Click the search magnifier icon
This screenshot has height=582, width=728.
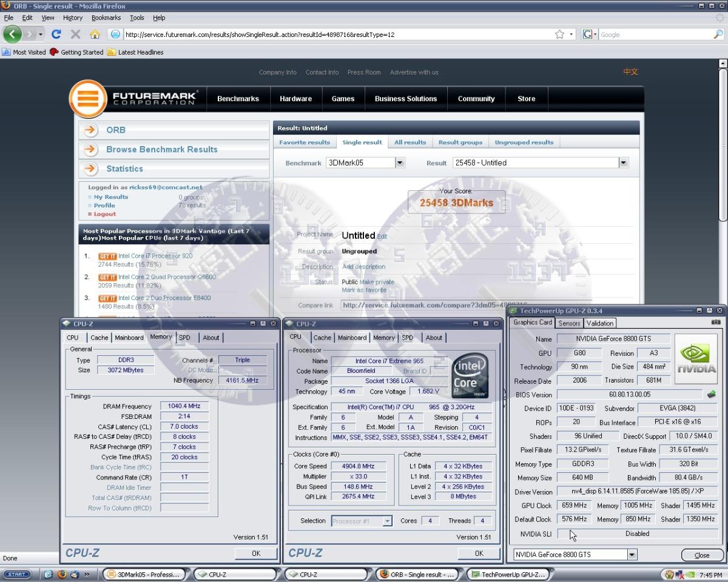(718, 35)
